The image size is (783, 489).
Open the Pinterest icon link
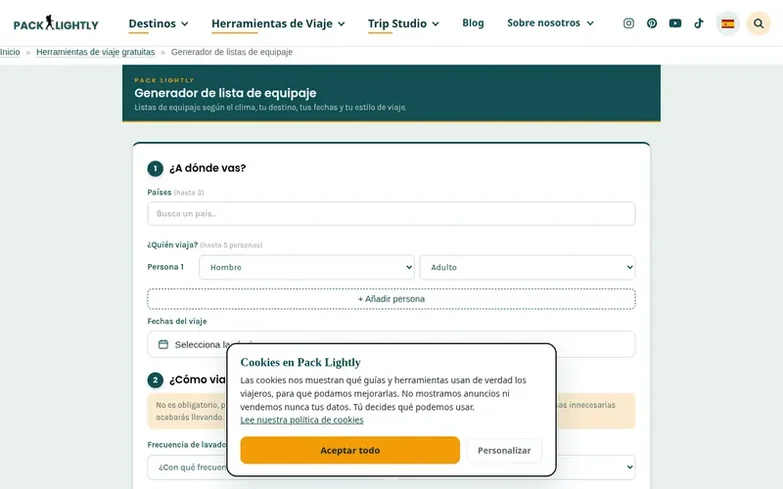click(x=652, y=23)
